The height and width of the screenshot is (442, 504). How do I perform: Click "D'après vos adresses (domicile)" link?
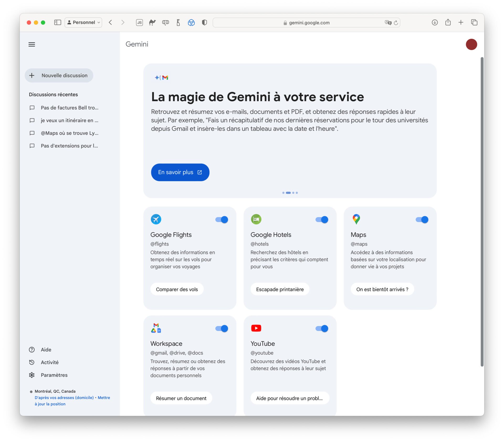pos(64,398)
